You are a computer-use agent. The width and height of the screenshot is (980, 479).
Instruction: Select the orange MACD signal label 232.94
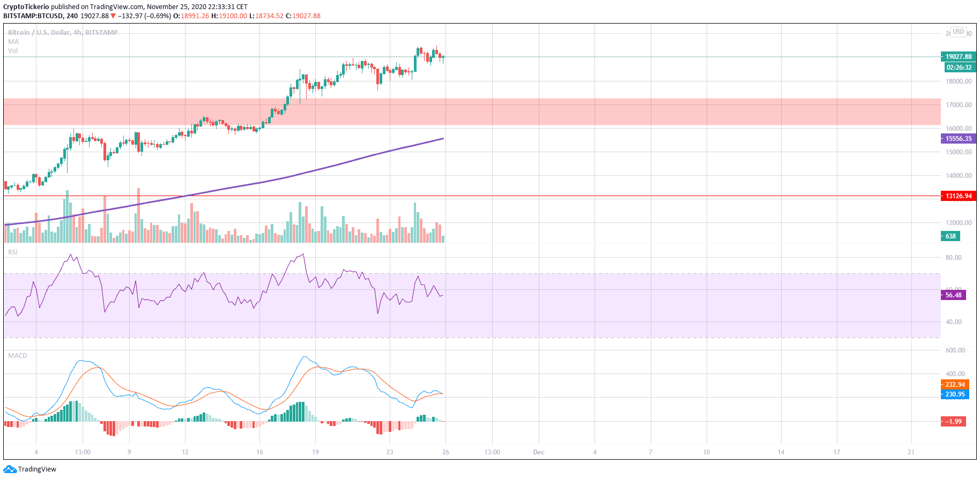coord(955,385)
